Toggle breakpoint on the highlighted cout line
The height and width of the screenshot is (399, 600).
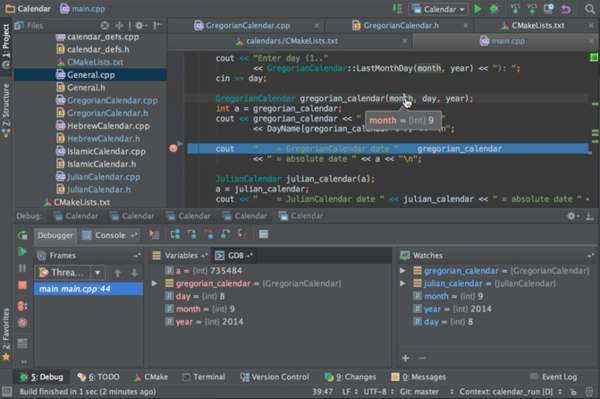coord(173,148)
